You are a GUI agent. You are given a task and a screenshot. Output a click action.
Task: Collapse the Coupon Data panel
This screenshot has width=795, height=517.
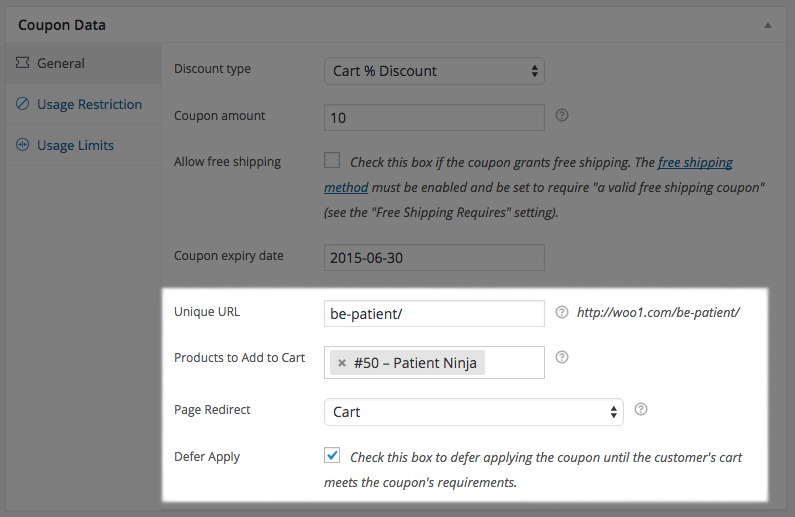pyautogui.click(x=767, y=25)
